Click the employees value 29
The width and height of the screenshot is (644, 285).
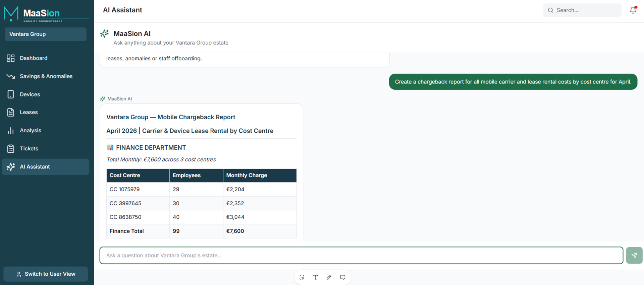coord(196,189)
